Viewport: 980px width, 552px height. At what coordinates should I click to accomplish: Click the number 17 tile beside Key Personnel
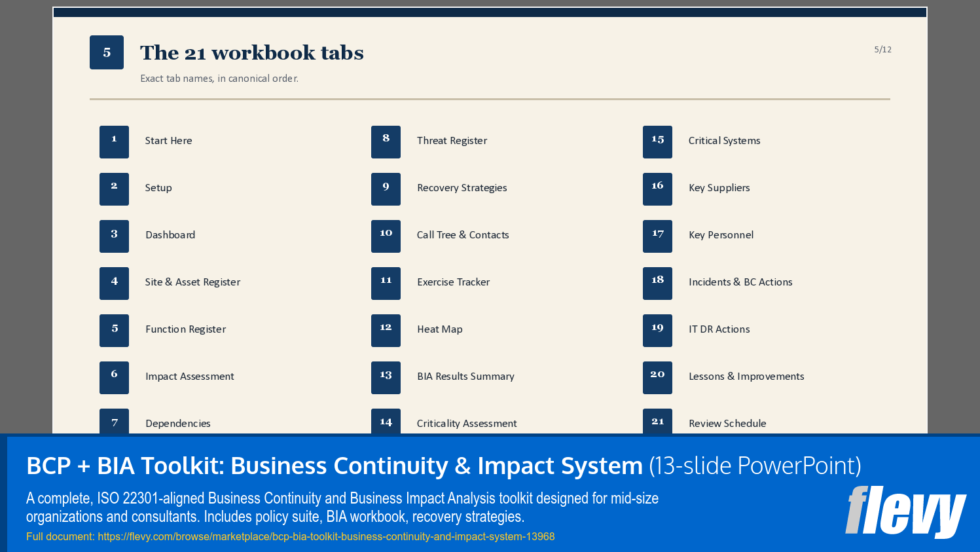[657, 236]
